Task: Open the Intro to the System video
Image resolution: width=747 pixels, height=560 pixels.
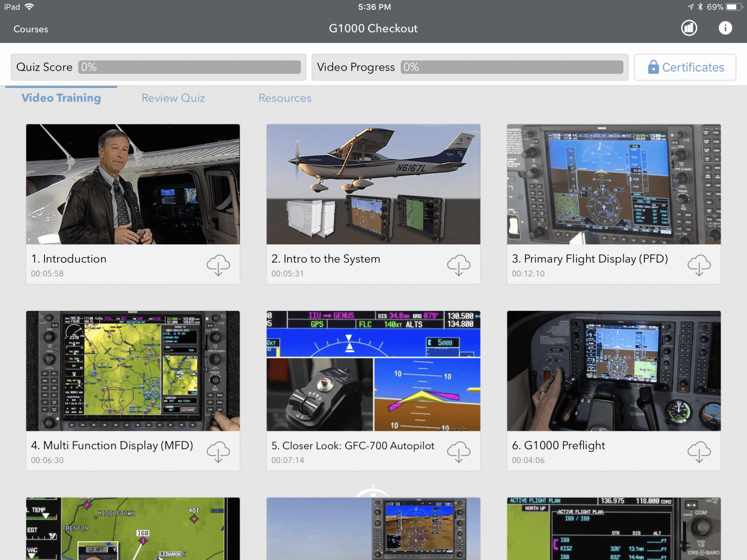Action: 373,184
